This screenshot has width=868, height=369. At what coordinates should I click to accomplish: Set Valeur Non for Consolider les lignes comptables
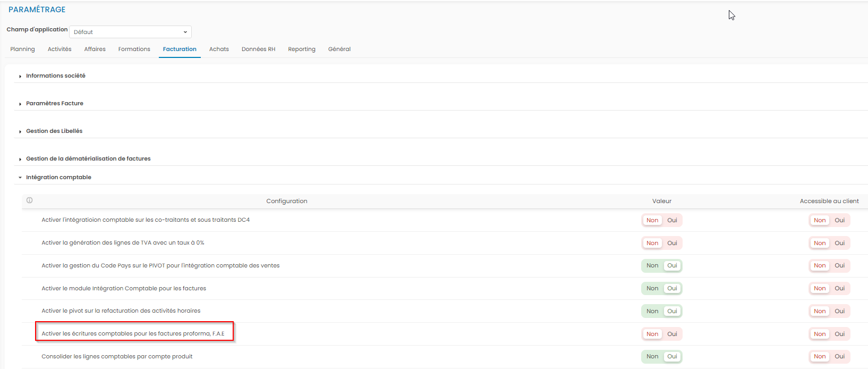coord(652,356)
